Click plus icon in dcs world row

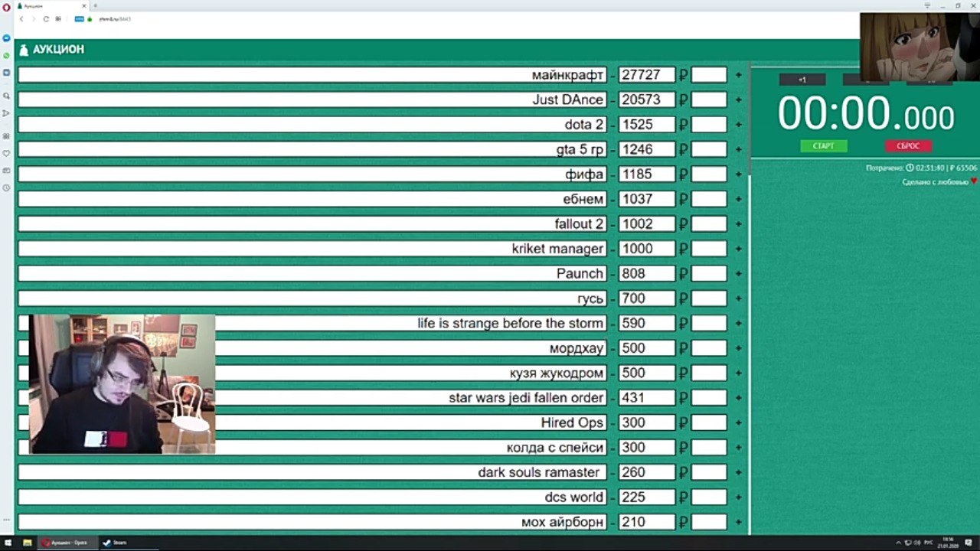(x=738, y=497)
